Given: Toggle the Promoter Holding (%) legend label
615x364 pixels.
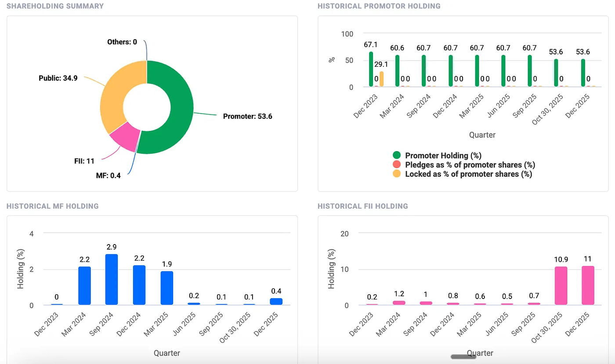Looking at the screenshot, I should tap(444, 155).
